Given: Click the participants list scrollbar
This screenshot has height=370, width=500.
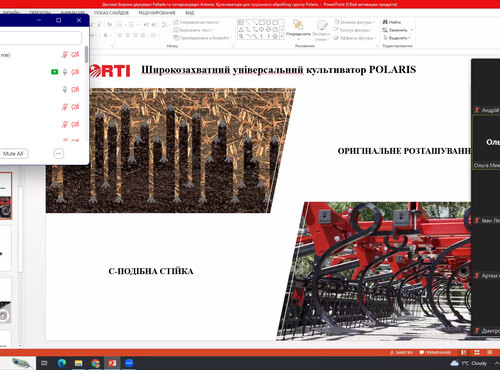Looking at the screenshot, I should [86, 55].
